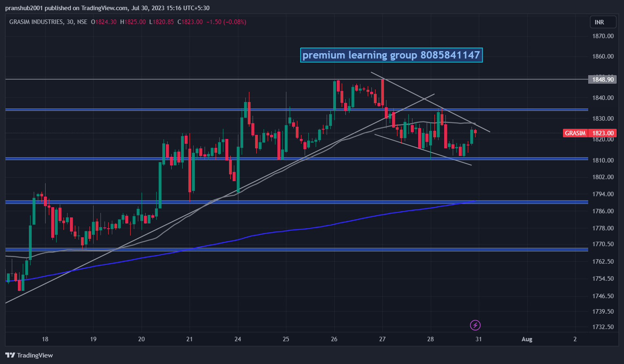
Task: Open the INR currency selector
Action: (x=603, y=22)
